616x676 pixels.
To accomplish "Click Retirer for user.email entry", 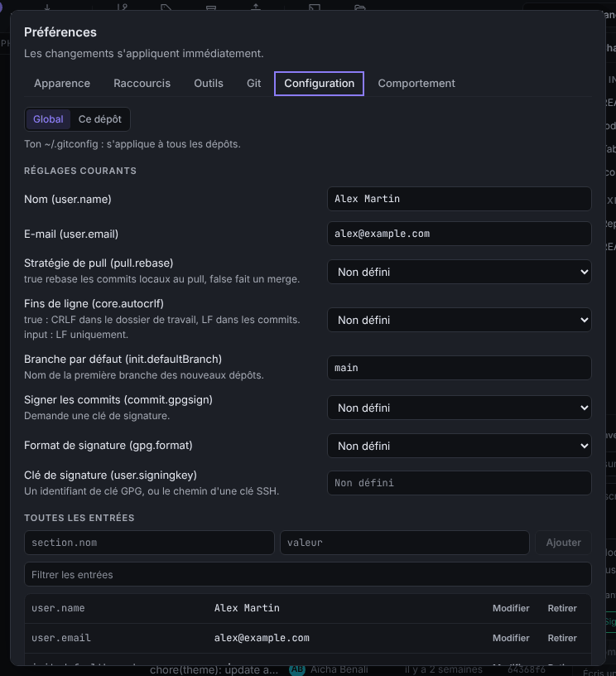I will (562, 638).
